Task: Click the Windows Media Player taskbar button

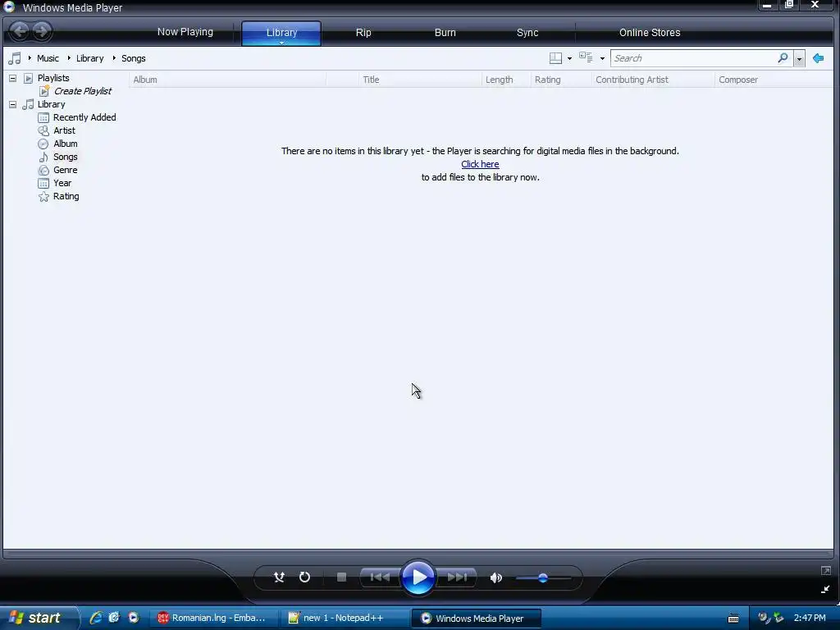Action: [x=477, y=618]
